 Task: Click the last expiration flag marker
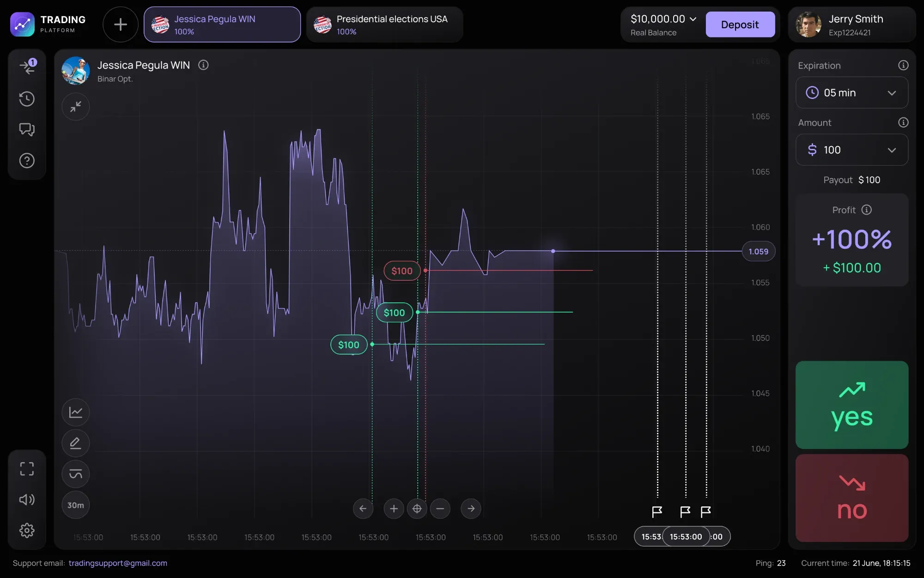point(705,511)
